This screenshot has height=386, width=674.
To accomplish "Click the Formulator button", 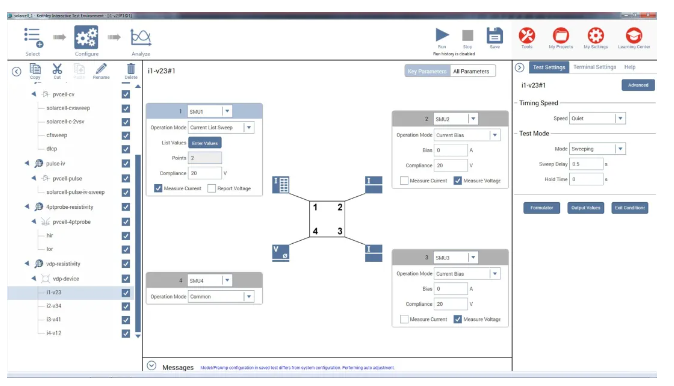I will (542, 208).
